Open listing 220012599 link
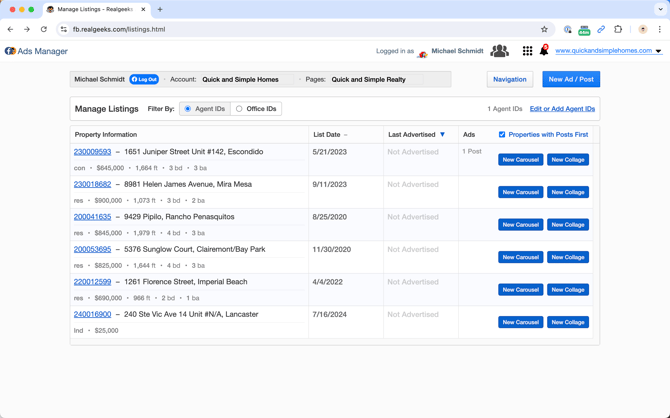 tap(92, 282)
